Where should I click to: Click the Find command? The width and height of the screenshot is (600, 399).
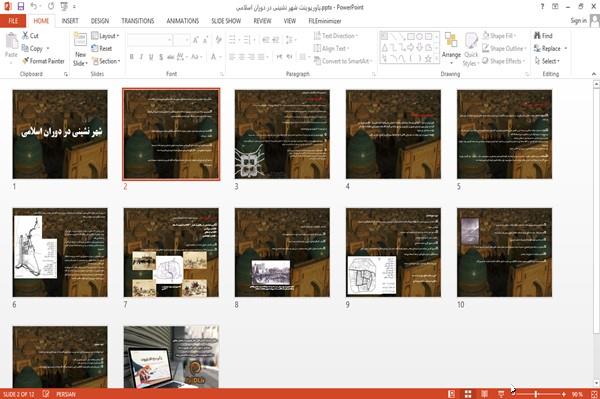[543, 36]
